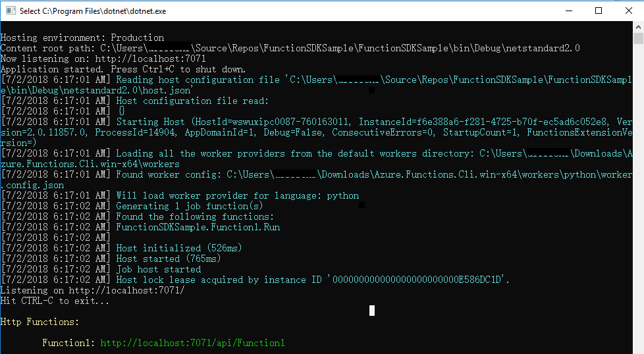Viewport: 644px width, 354px height.
Task: Click the 'Host initialized (526ms)' log entry
Action: 178,248
